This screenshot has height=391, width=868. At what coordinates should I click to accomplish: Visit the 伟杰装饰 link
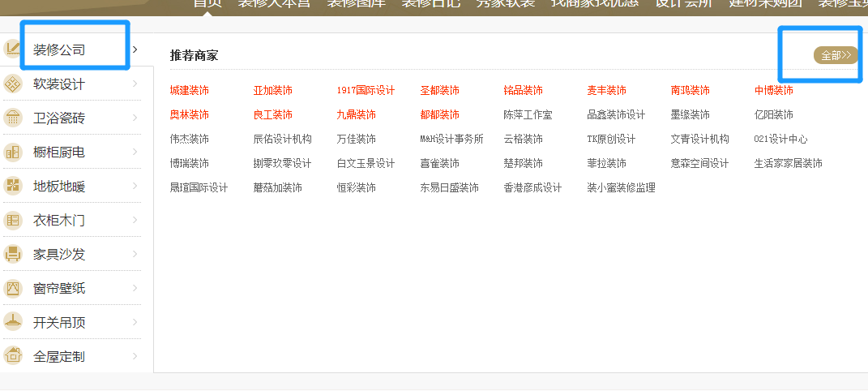coord(190,139)
